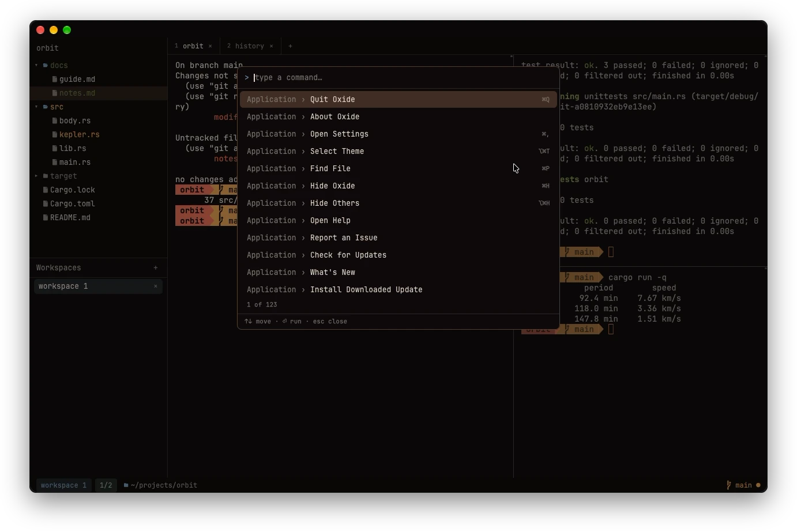
Task: Click the 1/2 pane indicator
Action: 106,485
